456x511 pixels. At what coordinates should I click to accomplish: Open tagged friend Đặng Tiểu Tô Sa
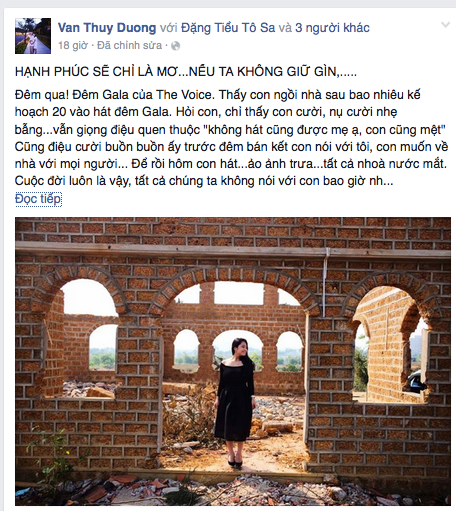click(228, 28)
